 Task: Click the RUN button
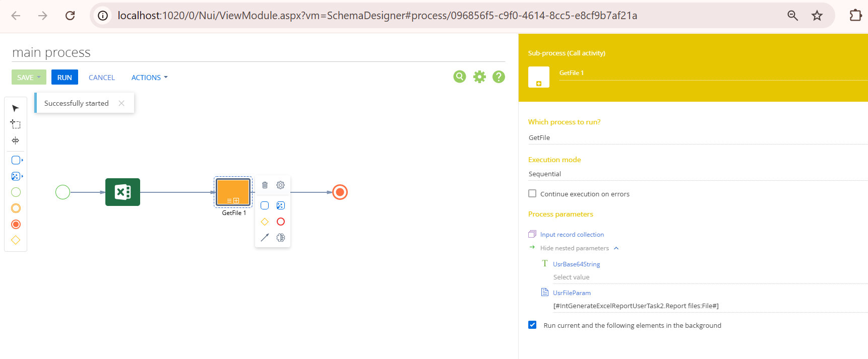(x=65, y=77)
